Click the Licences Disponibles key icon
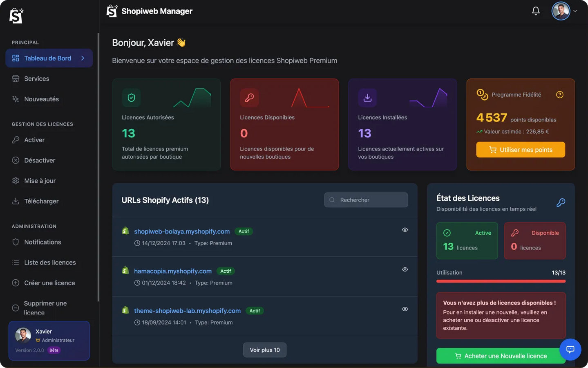Image resolution: width=588 pixels, height=368 pixels. [249, 98]
